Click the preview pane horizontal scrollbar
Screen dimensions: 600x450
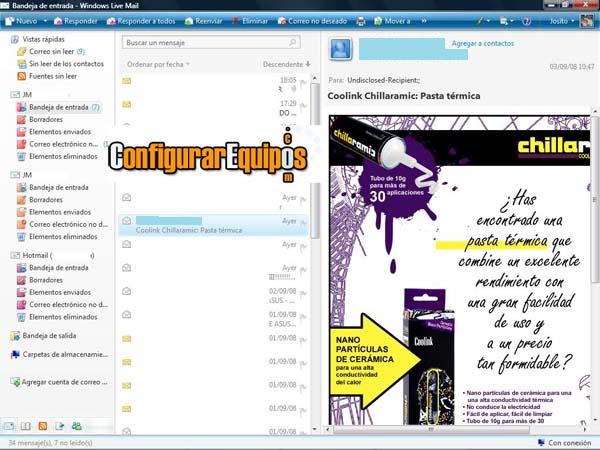[x=431, y=430]
